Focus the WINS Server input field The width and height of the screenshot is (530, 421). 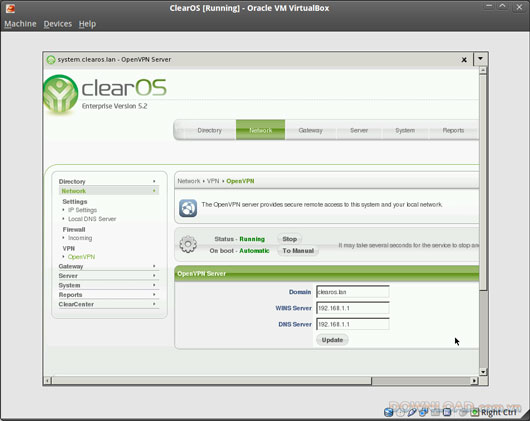click(x=353, y=308)
